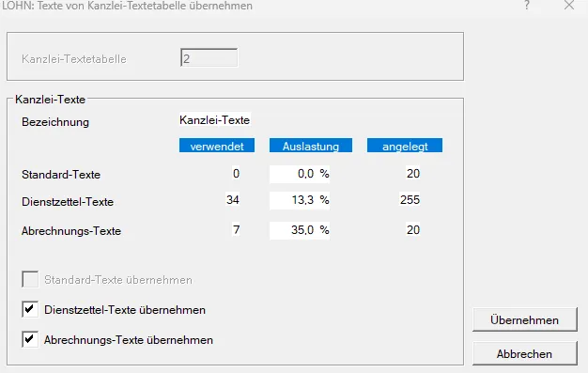Click the Abrechnungs-Texte row label
Viewport: 588px width, 373px height.
tap(71, 231)
